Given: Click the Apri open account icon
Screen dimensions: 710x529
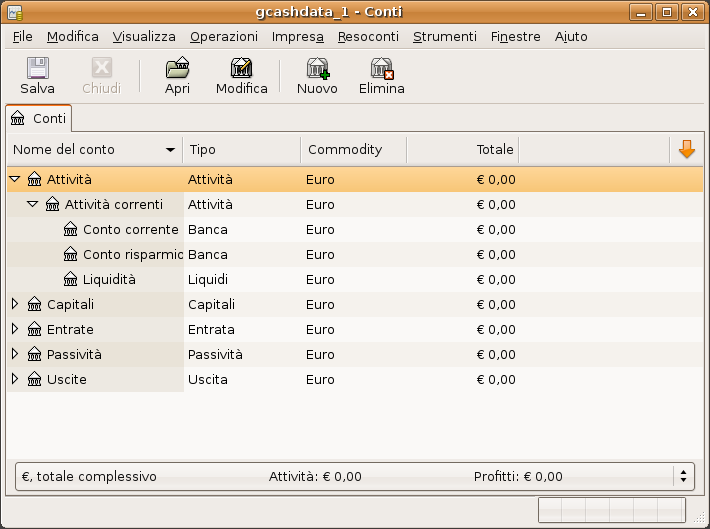Looking at the screenshot, I should (x=177, y=69).
